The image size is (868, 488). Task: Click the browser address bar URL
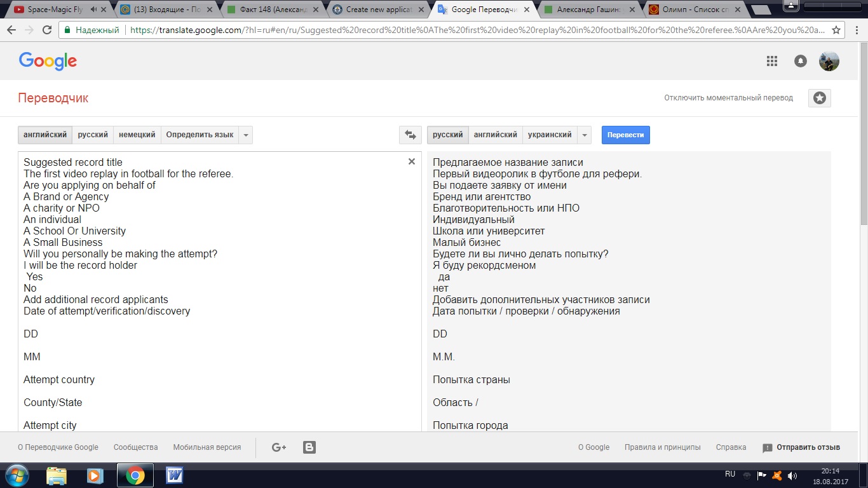(x=477, y=30)
